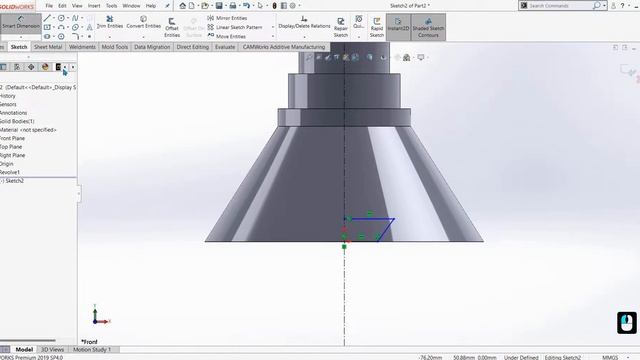
Task: Expand the Quick Snaps dropdown arrow
Action: coord(358,37)
